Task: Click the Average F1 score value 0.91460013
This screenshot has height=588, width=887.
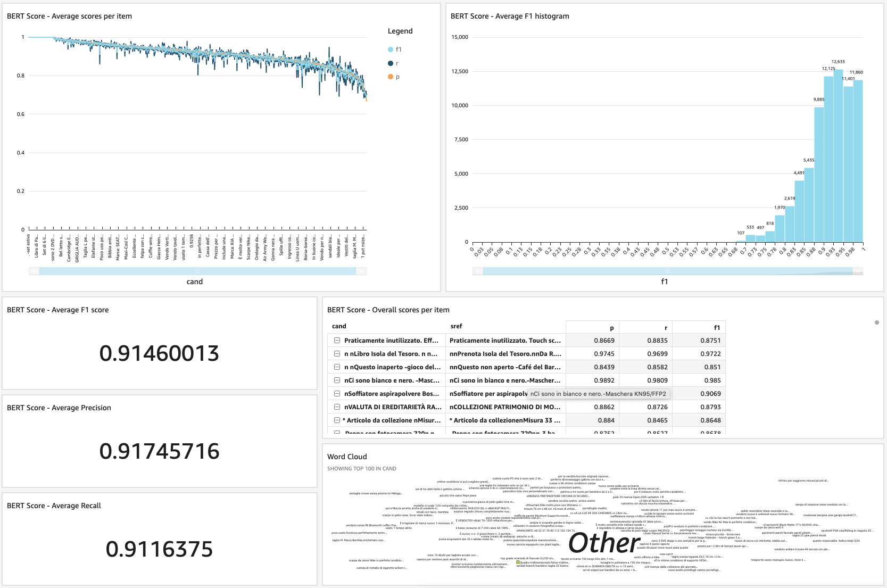Action: click(159, 353)
